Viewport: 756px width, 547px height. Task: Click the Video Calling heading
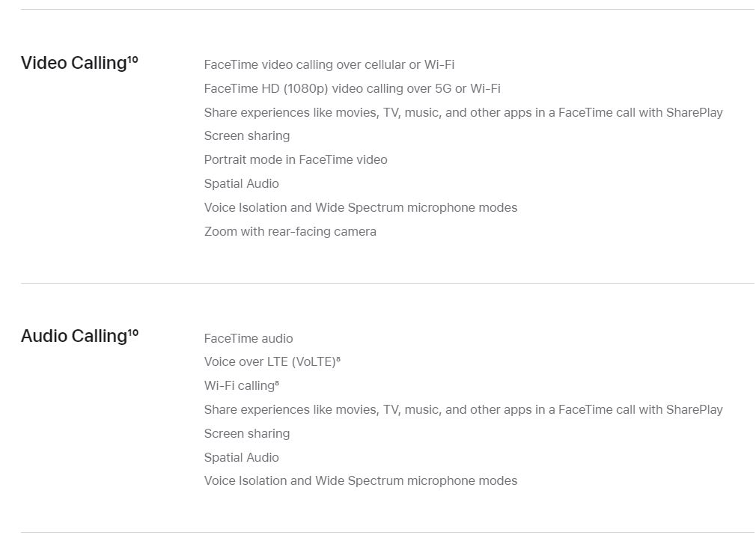coord(74,63)
